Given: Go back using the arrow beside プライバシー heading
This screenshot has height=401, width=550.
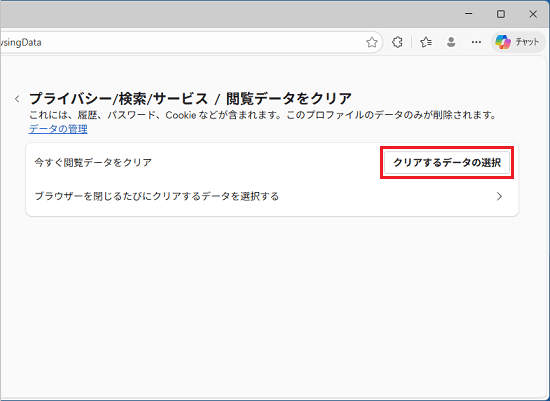Looking at the screenshot, I should (x=17, y=99).
